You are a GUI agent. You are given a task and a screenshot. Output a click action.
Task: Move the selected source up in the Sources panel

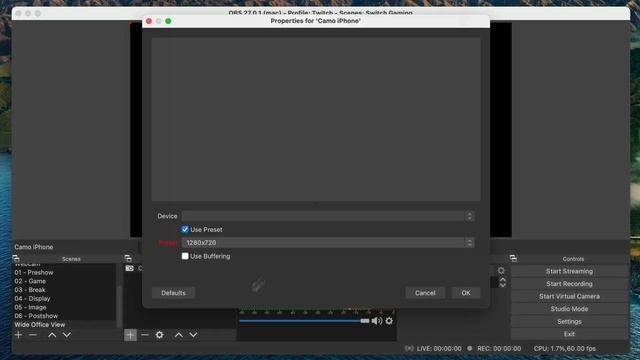click(x=178, y=335)
